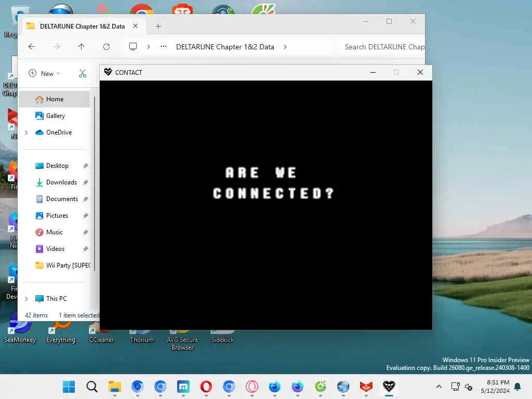Unpin Music using its pin icon

(86, 232)
